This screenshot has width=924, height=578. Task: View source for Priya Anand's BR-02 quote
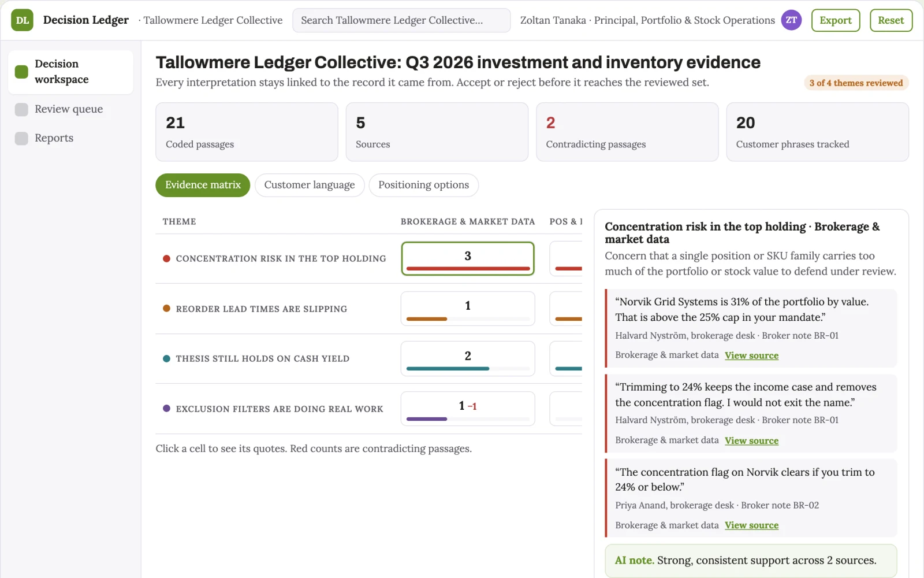pyautogui.click(x=751, y=525)
